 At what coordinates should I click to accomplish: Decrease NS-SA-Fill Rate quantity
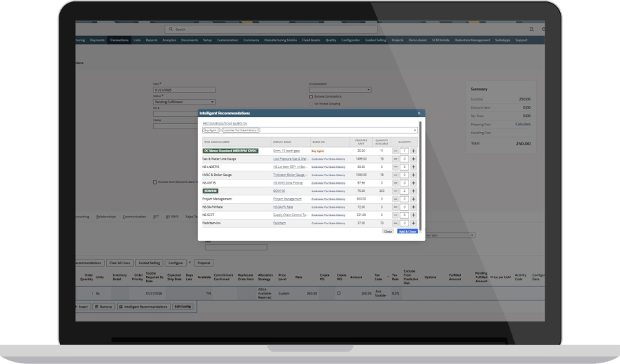coord(395,207)
